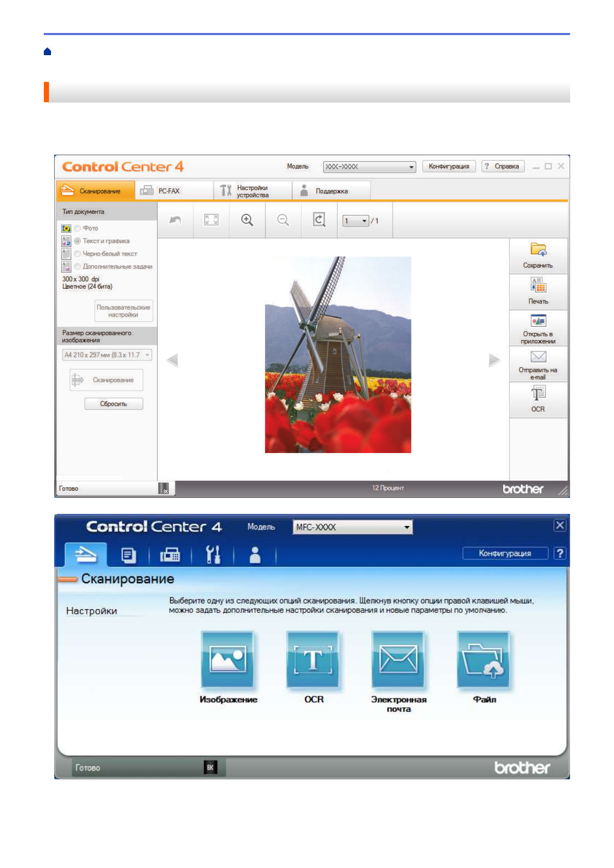Screen dimensions: 614x868
Task: Choose Дополнительные задачи radio option
Action: [x=78, y=266]
